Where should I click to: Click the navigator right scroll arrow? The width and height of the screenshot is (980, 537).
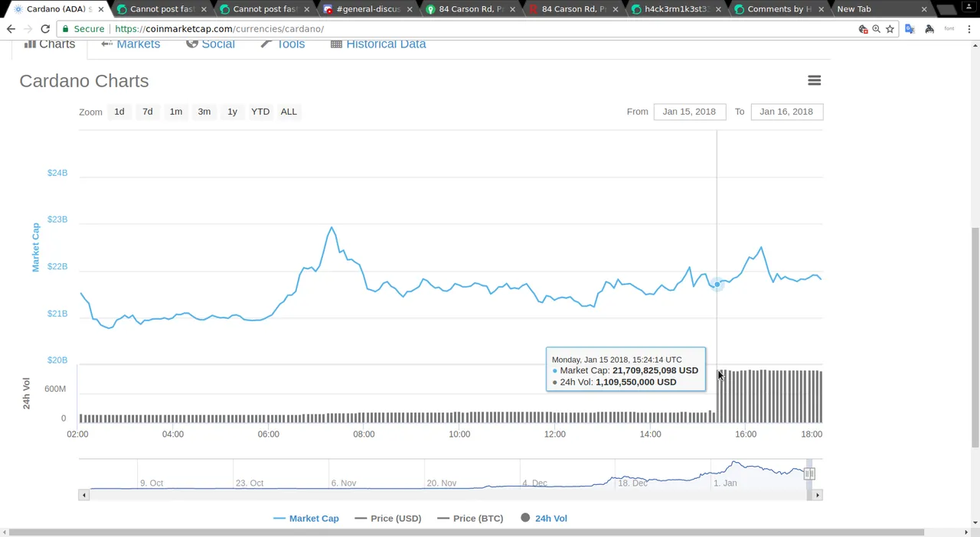[818, 496]
